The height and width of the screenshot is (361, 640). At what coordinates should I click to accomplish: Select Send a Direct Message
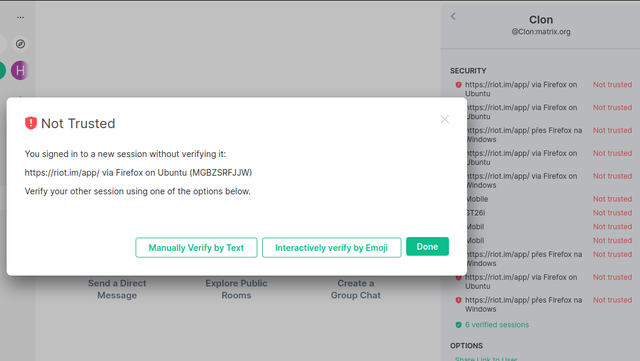point(117,289)
